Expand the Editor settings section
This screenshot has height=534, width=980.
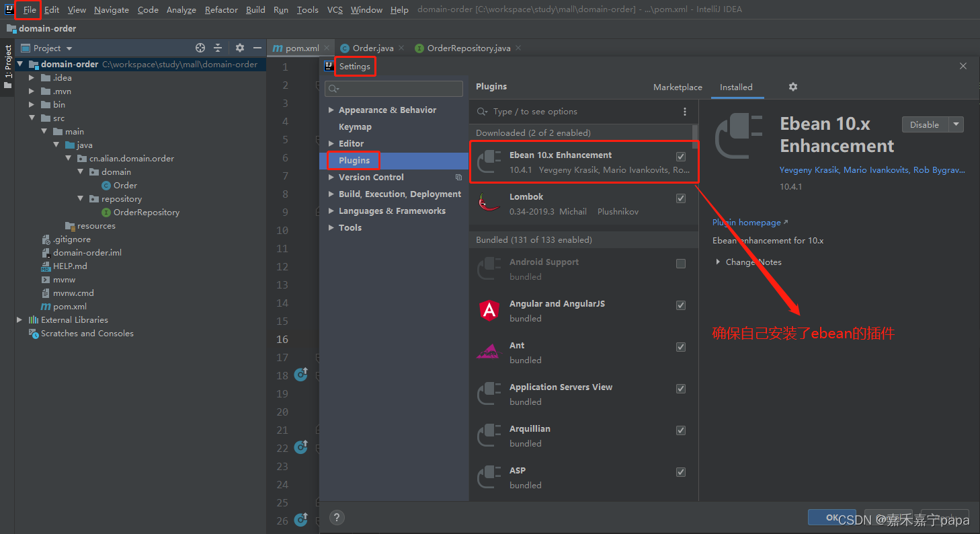click(x=331, y=144)
